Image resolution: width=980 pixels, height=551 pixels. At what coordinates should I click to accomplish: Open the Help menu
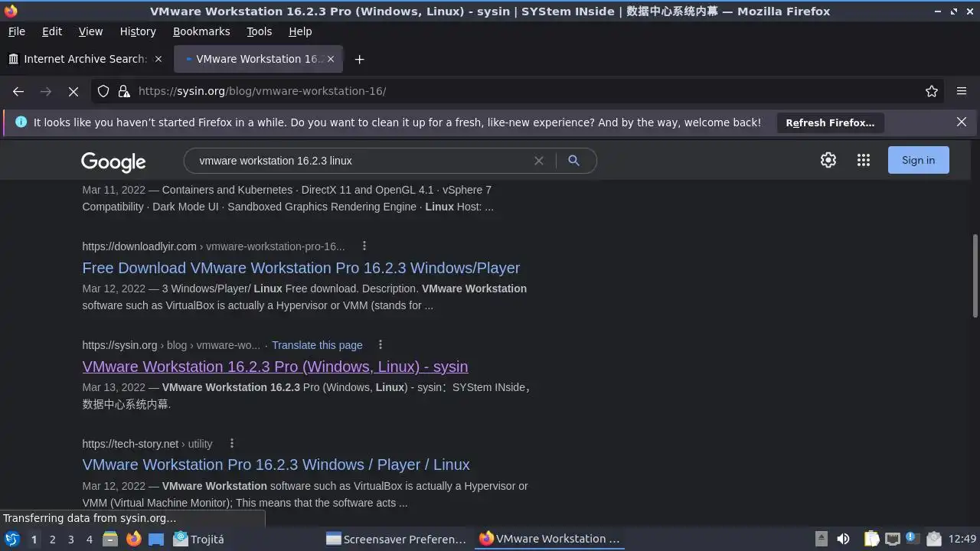(x=300, y=31)
